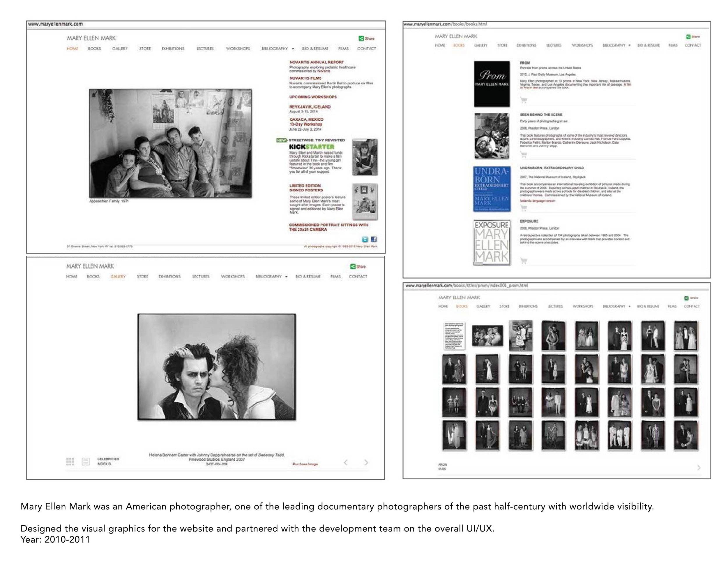This screenshot has height=563, width=728.
Task: Click the Share icon on the gallery page screenshot
Action: tap(353, 266)
